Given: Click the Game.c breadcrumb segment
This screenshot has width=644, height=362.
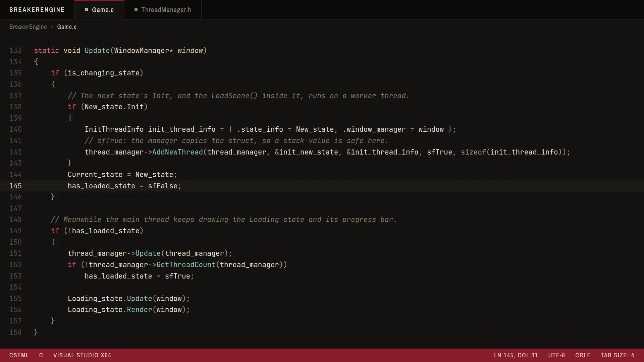Looking at the screenshot, I should pyautogui.click(x=67, y=27).
